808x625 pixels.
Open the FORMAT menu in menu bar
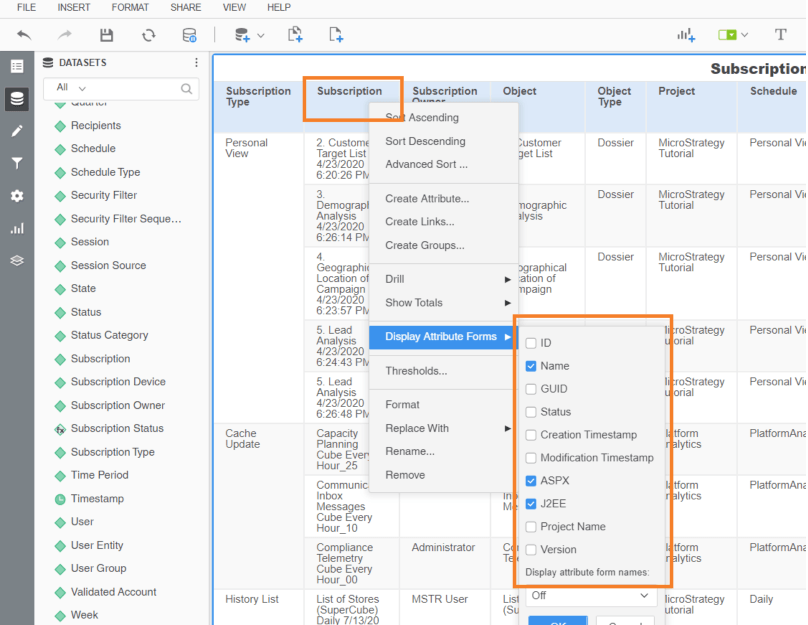(130, 7)
